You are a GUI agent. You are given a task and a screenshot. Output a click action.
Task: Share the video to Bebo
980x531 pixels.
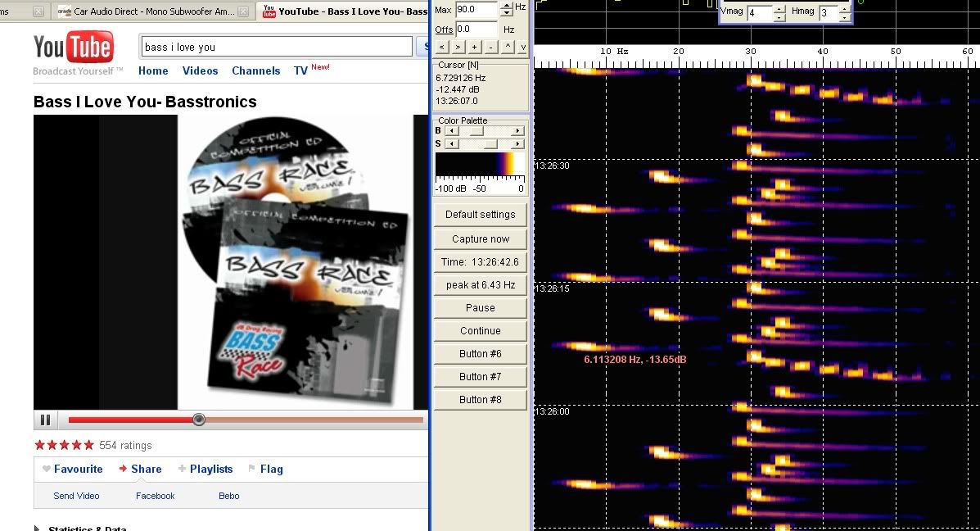coord(228,495)
